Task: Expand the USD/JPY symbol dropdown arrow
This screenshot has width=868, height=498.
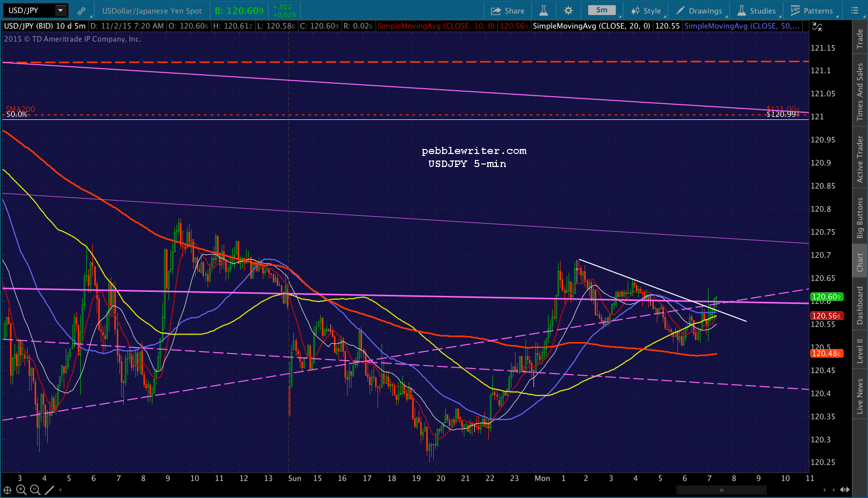Action: point(60,10)
